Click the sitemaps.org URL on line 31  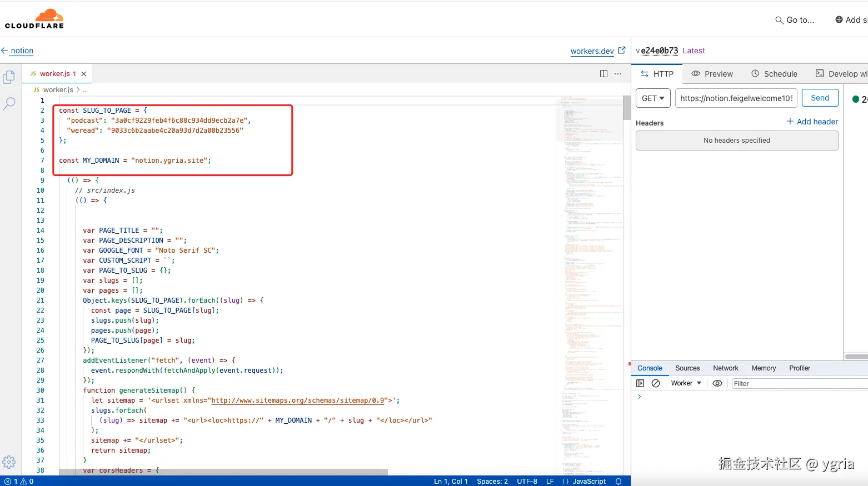click(x=298, y=400)
